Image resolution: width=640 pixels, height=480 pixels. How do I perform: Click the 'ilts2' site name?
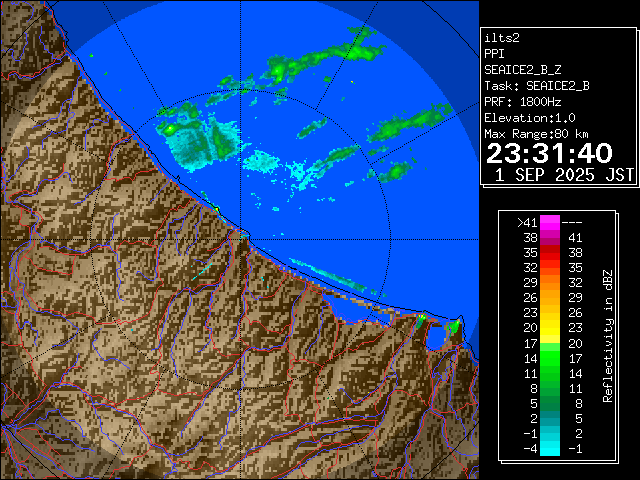pos(502,37)
